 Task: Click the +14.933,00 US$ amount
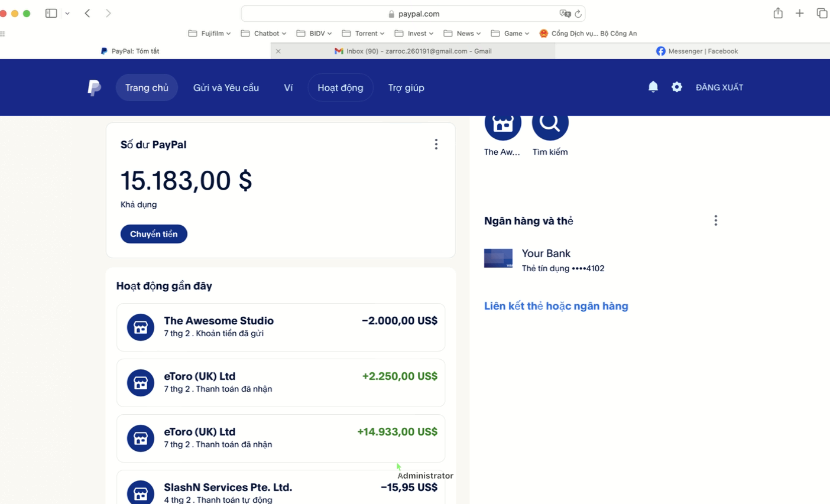[397, 432]
